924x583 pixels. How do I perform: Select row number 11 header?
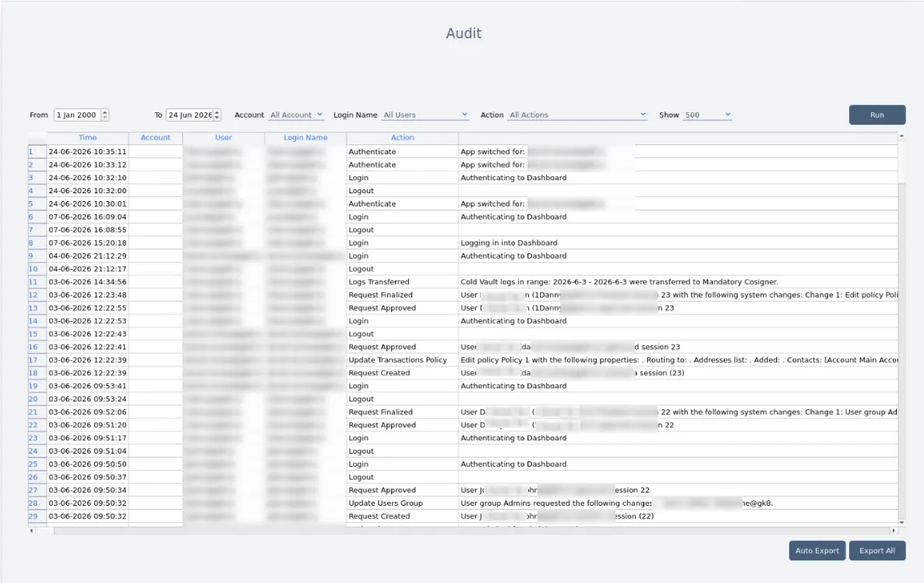[x=37, y=282]
